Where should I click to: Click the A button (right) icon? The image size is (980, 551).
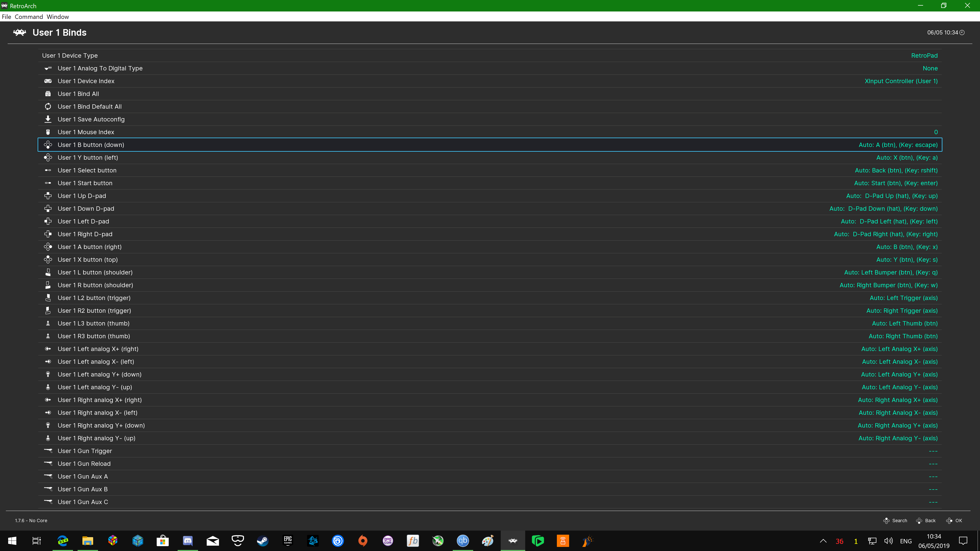[48, 247]
